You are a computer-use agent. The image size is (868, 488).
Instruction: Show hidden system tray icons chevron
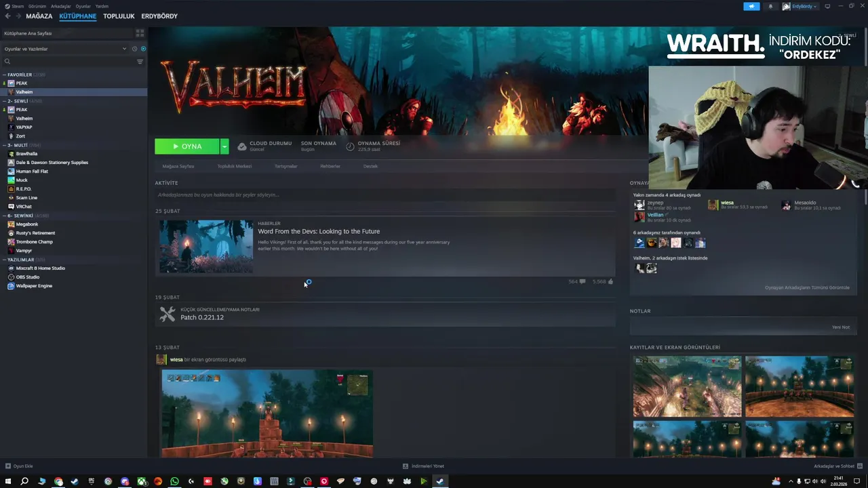(x=791, y=481)
